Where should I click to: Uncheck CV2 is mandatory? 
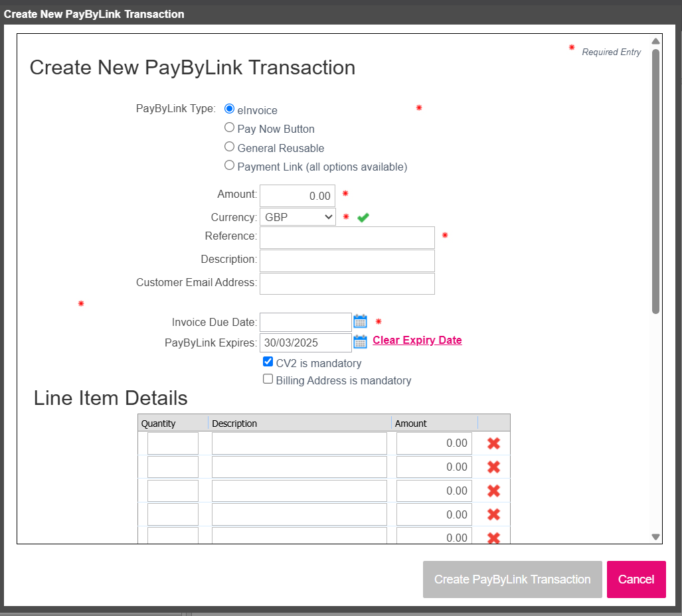coord(268,362)
